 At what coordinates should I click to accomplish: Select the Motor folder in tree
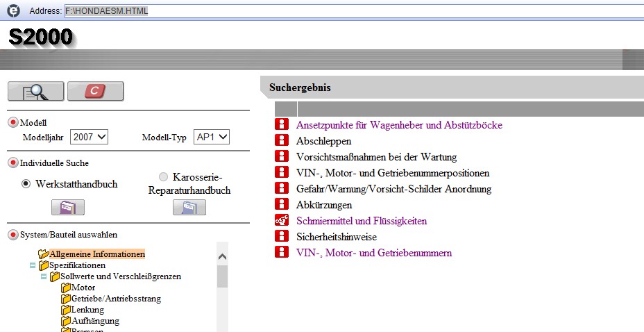pos(83,288)
